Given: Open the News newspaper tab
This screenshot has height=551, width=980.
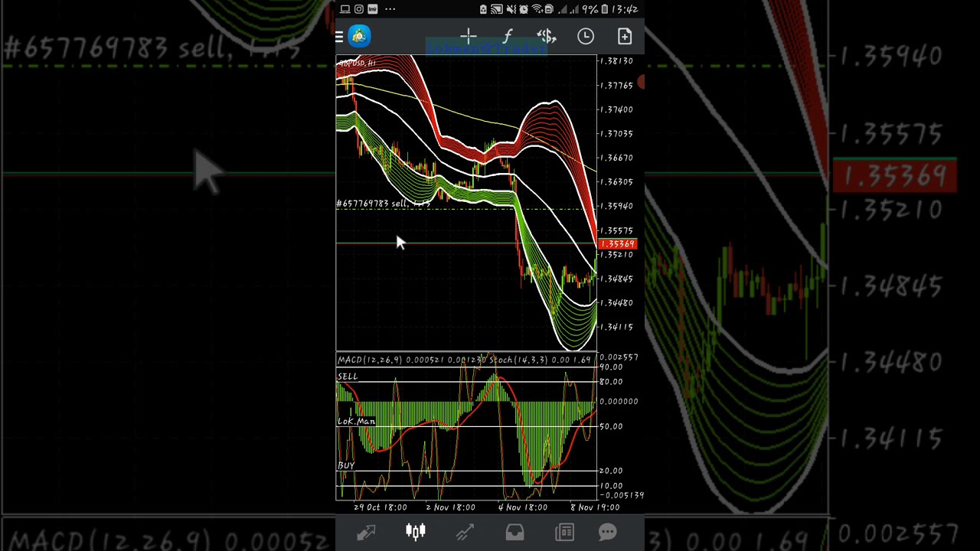Looking at the screenshot, I should tap(565, 533).
